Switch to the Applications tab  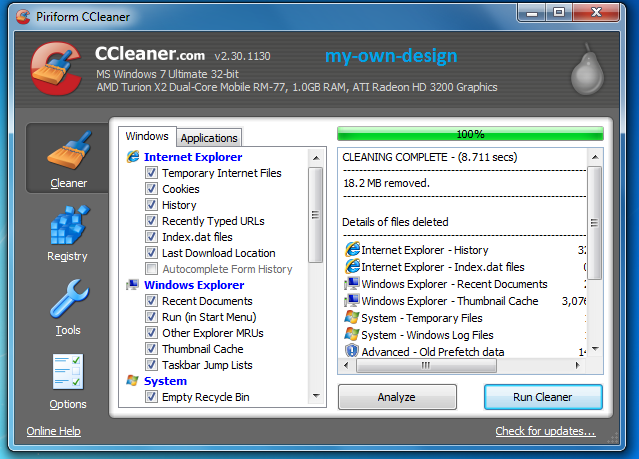[x=209, y=138]
